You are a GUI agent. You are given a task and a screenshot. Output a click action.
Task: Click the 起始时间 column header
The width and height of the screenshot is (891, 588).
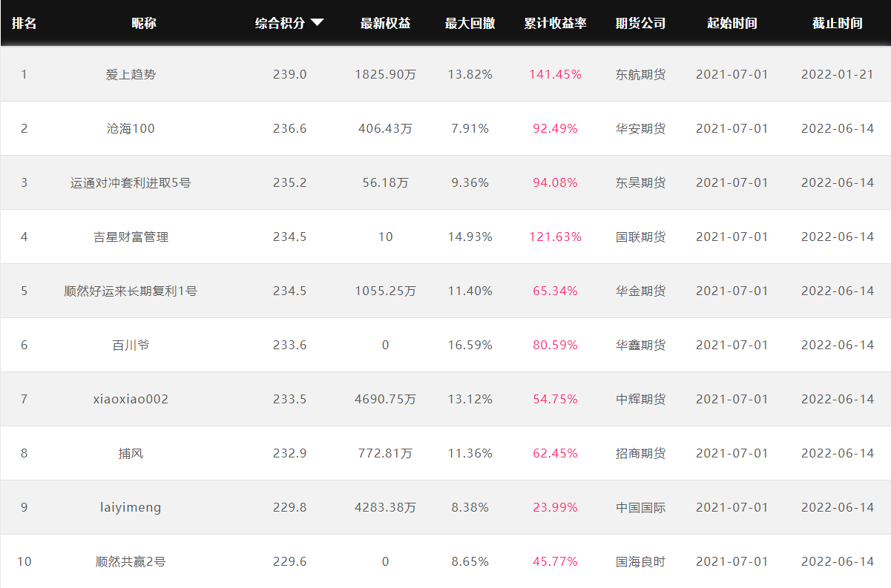732,23
